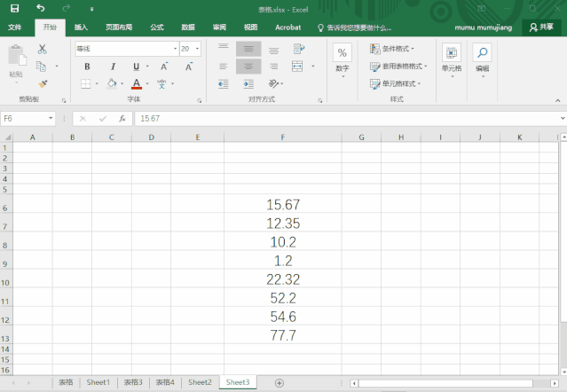
Task: Apply the Fill Color bucket
Action: (x=112, y=84)
